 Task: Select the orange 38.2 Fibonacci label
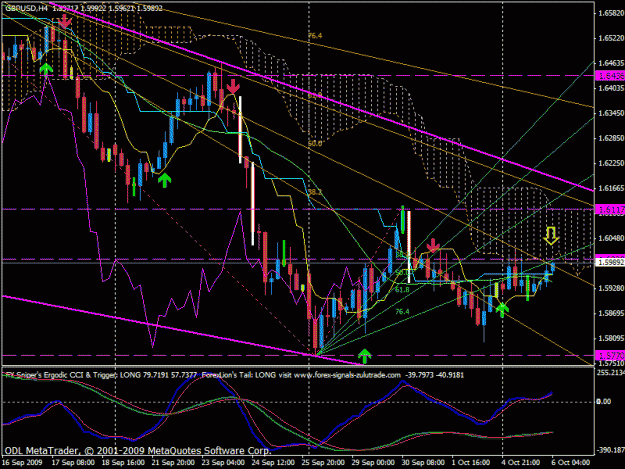point(315,192)
